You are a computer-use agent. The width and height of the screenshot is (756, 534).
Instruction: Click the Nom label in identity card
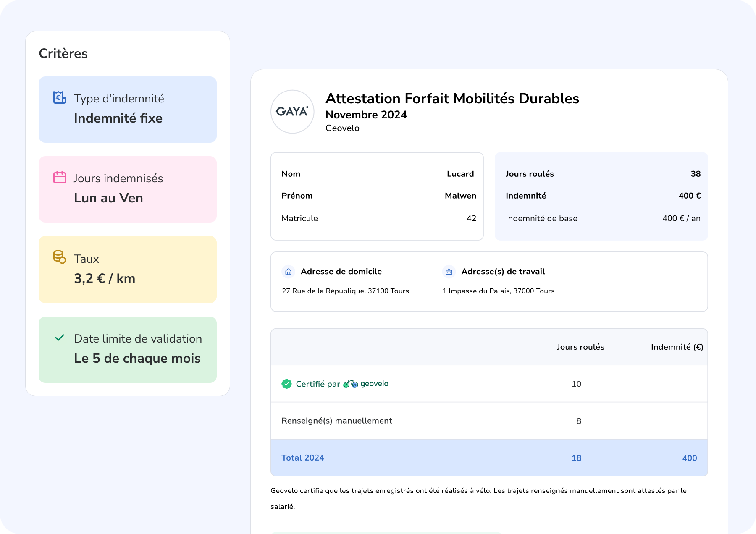click(291, 174)
